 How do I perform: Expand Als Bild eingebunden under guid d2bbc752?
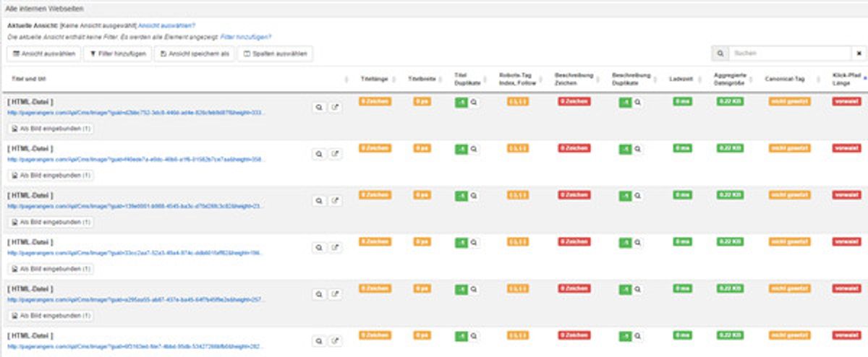[51, 129]
